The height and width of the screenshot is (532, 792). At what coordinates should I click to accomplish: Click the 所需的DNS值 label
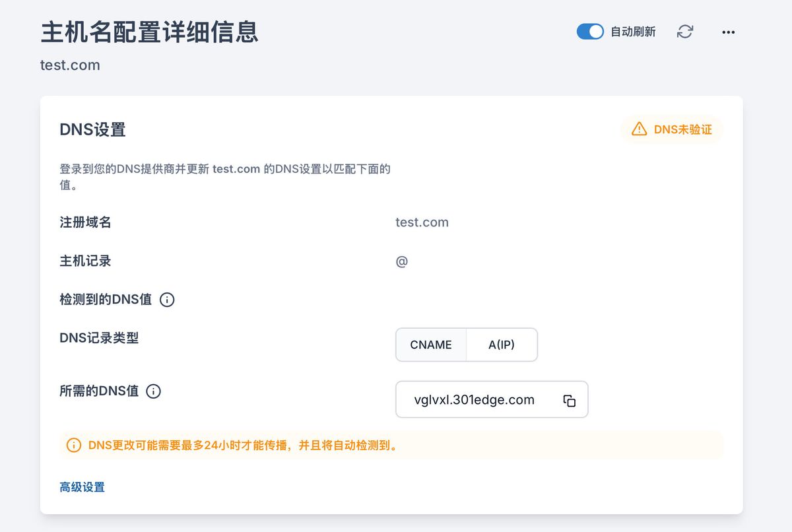tap(99, 391)
